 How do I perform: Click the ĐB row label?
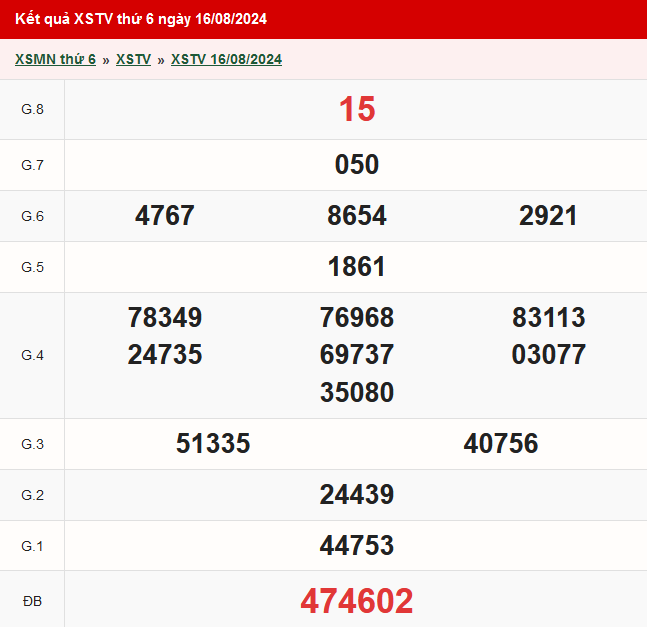tap(32, 601)
